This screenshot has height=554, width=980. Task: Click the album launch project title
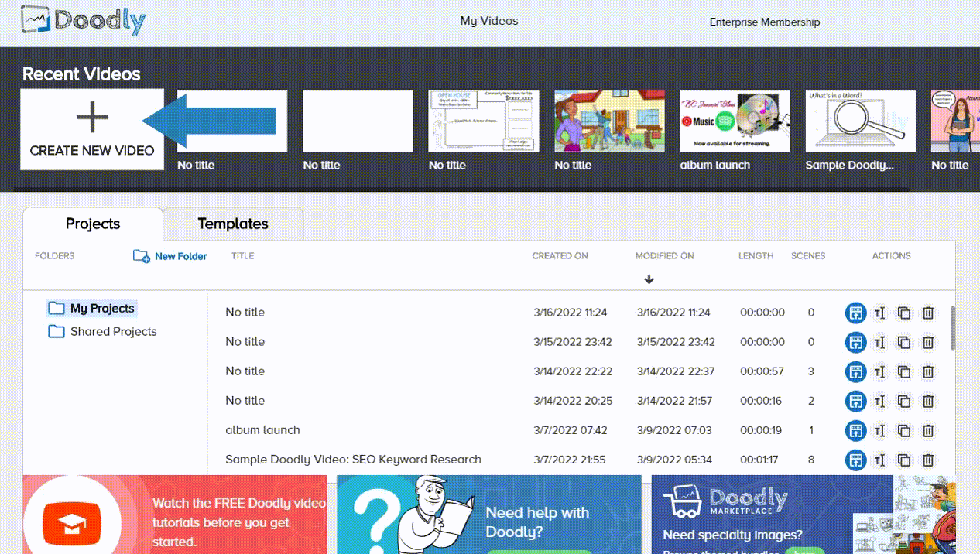pyautogui.click(x=262, y=430)
